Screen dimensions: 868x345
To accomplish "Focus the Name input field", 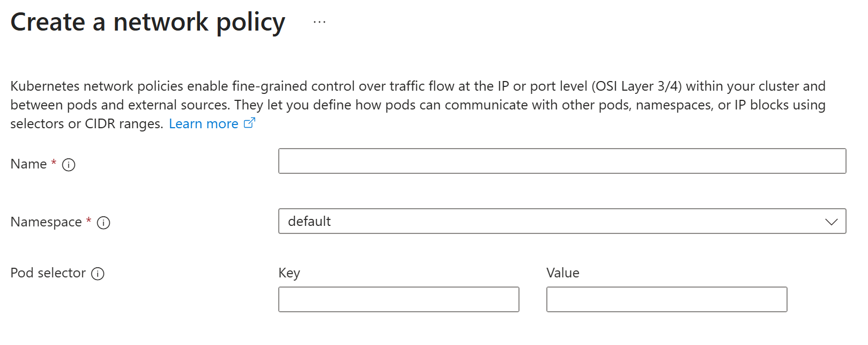I will click(x=560, y=160).
